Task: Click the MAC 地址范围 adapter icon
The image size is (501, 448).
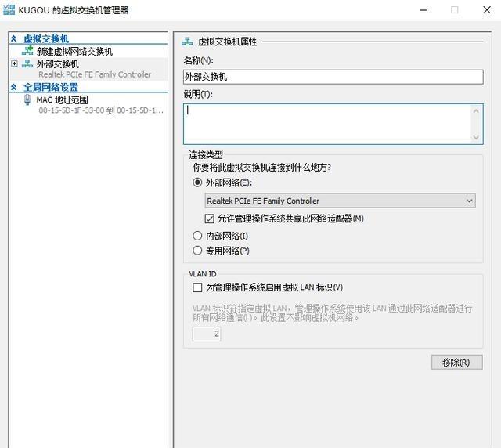Action: (x=27, y=99)
